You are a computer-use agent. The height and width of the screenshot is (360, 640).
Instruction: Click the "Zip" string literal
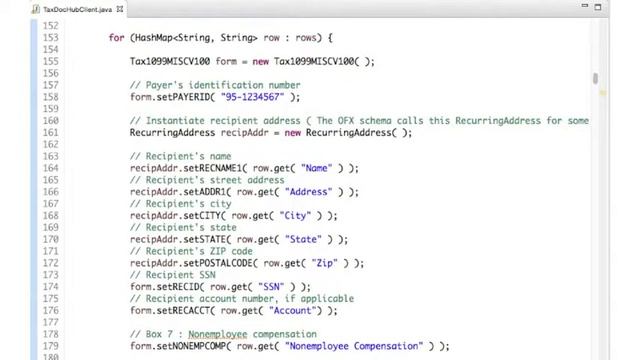point(324,263)
